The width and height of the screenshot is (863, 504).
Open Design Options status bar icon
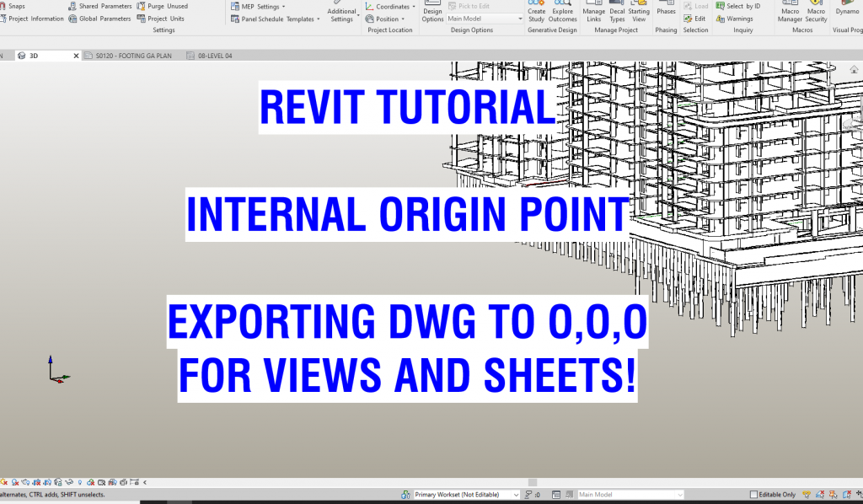point(556,495)
